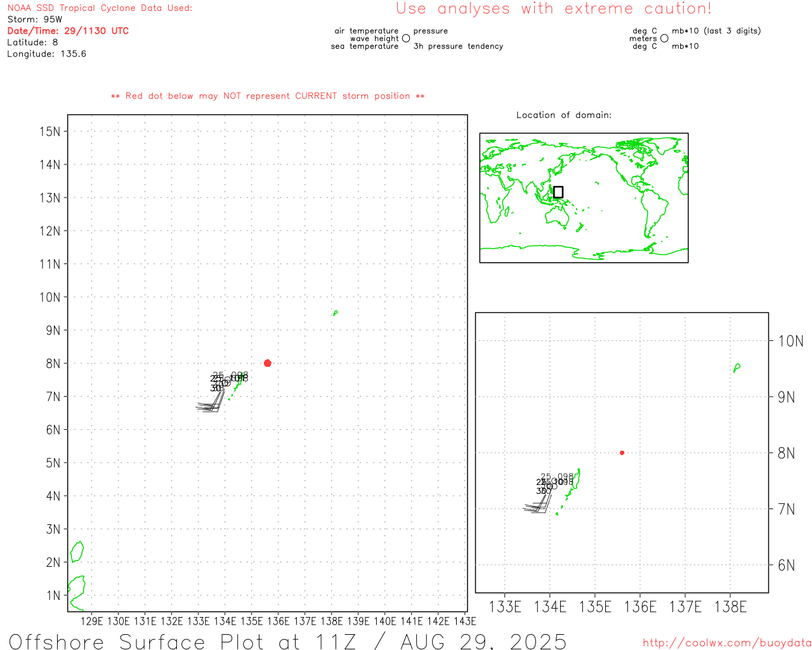Select the 'Latitude: 8' text
The height and width of the screenshot is (650, 812).
point(32,43)
